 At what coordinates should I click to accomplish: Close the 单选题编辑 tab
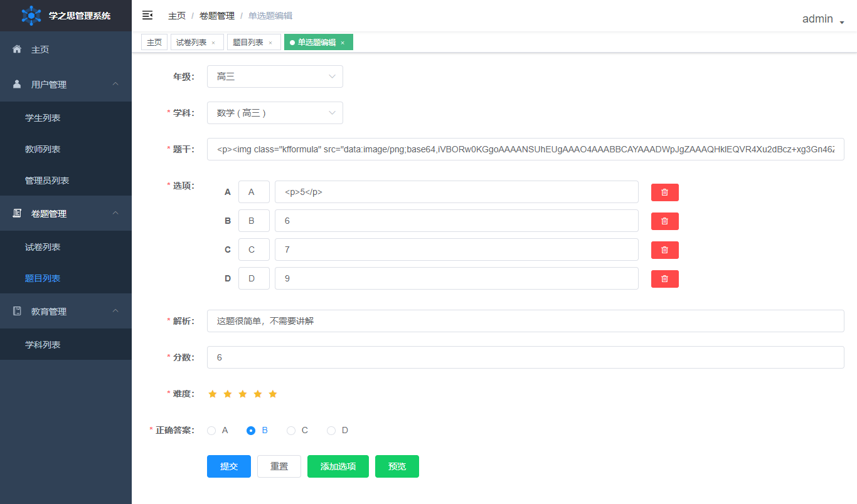(343, 43)
